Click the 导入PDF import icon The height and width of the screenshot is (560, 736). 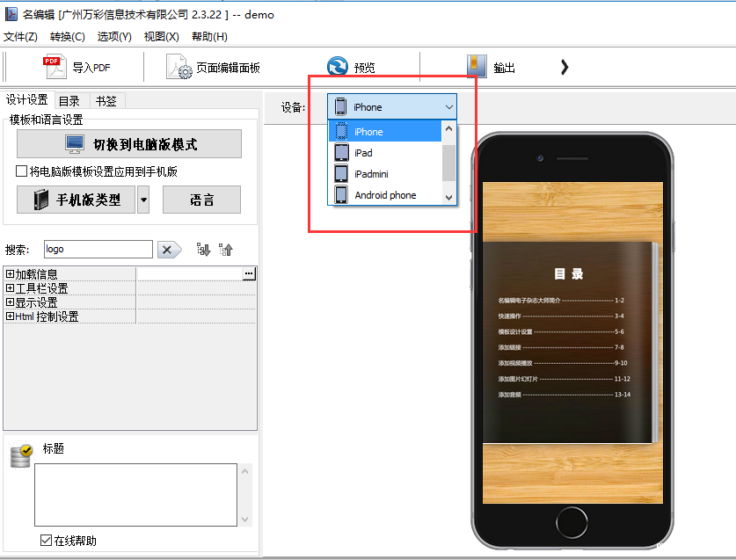point(55,67)
